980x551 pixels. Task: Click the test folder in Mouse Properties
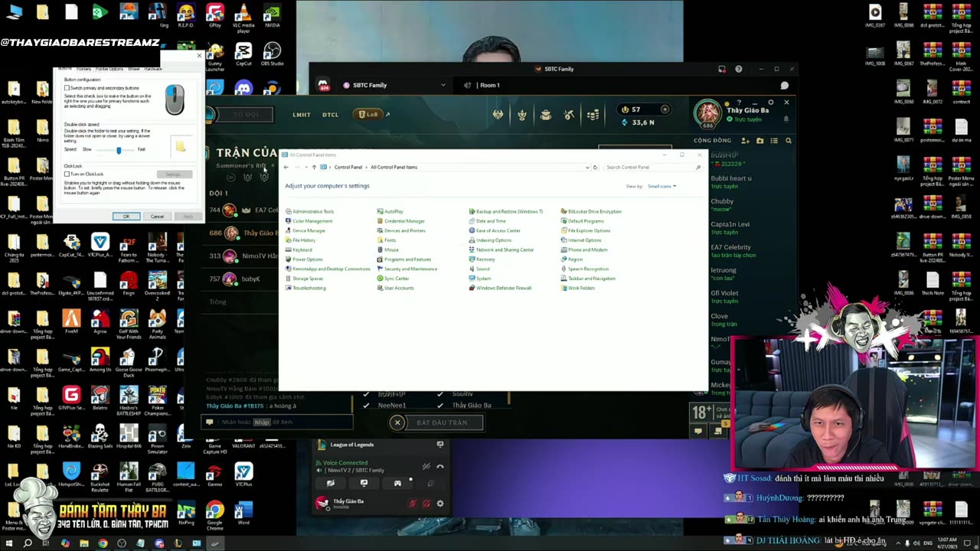[x=180, y=145]
